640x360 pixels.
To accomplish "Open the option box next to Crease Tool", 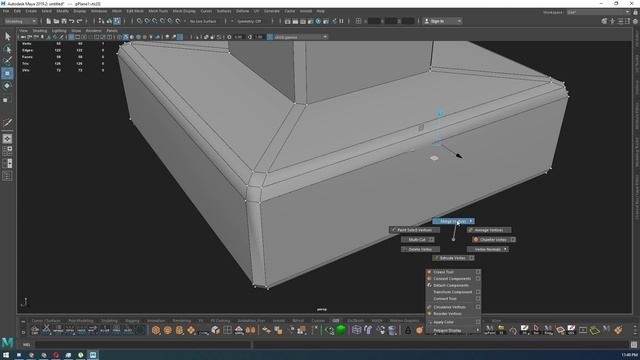I will pos(478,272).
